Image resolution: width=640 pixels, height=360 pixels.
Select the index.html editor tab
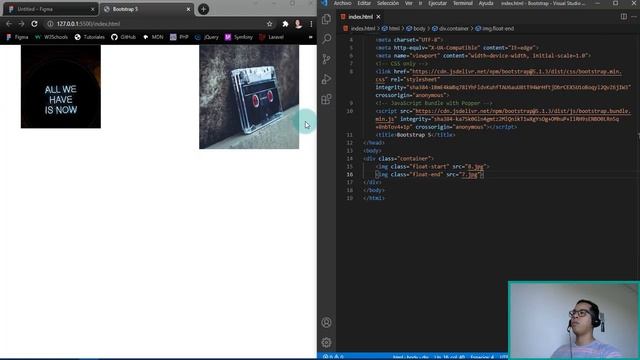360,17
